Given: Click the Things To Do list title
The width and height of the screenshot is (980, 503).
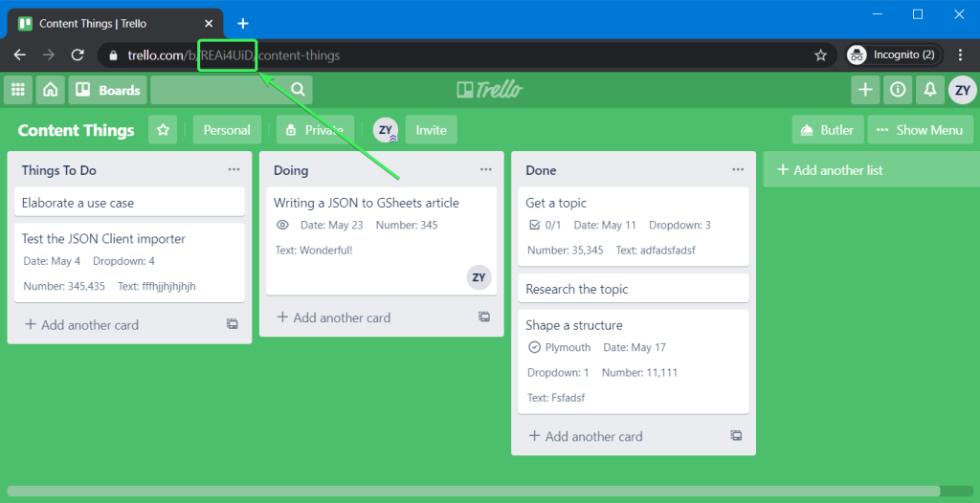Looking at the screenshot, I should pyautogui.click(x=58, y=170).
